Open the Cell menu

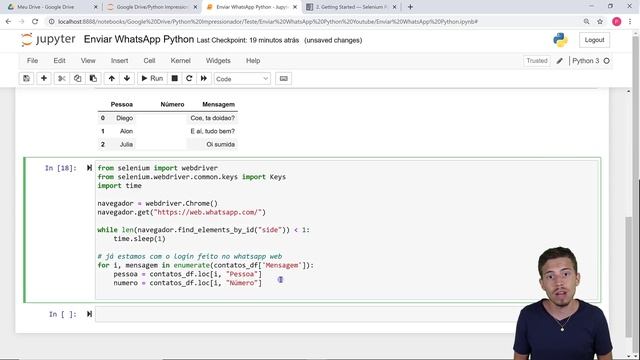pos(149,60)
